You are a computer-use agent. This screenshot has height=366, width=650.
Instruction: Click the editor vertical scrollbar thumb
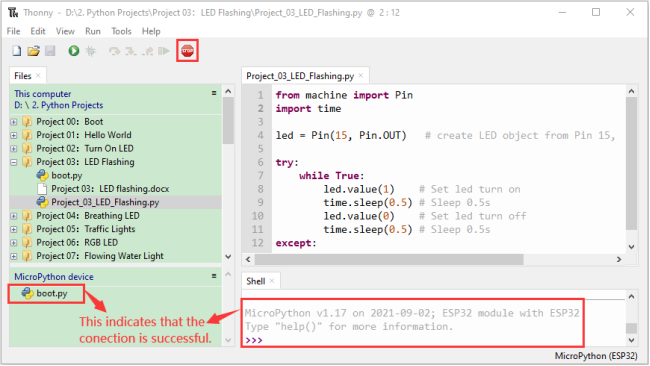[x=631, y=164]
